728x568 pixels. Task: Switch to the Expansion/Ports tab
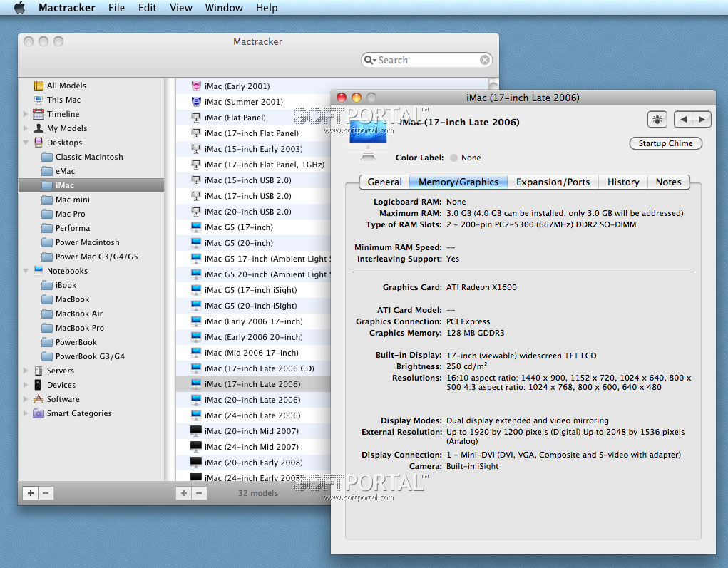pos(553,182)
